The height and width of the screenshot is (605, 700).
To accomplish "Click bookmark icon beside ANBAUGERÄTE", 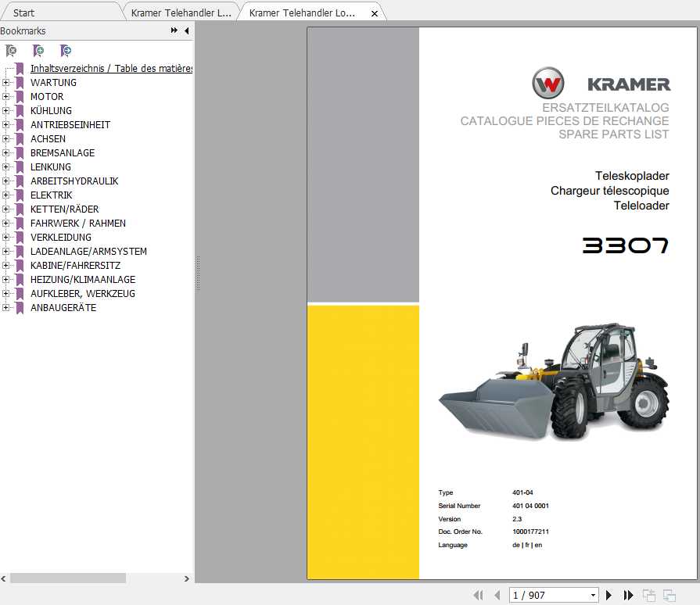I will tap(20, 308).
